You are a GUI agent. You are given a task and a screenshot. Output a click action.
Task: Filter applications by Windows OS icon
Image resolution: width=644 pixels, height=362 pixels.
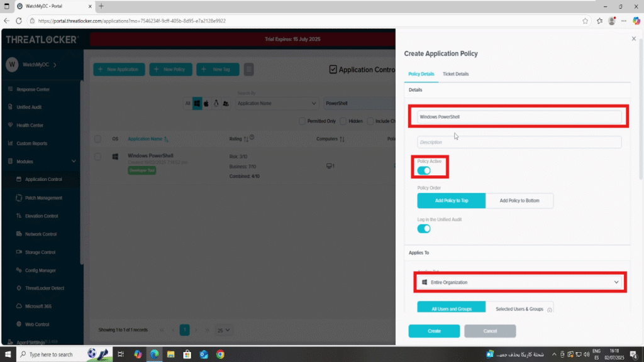pos(197,104)
